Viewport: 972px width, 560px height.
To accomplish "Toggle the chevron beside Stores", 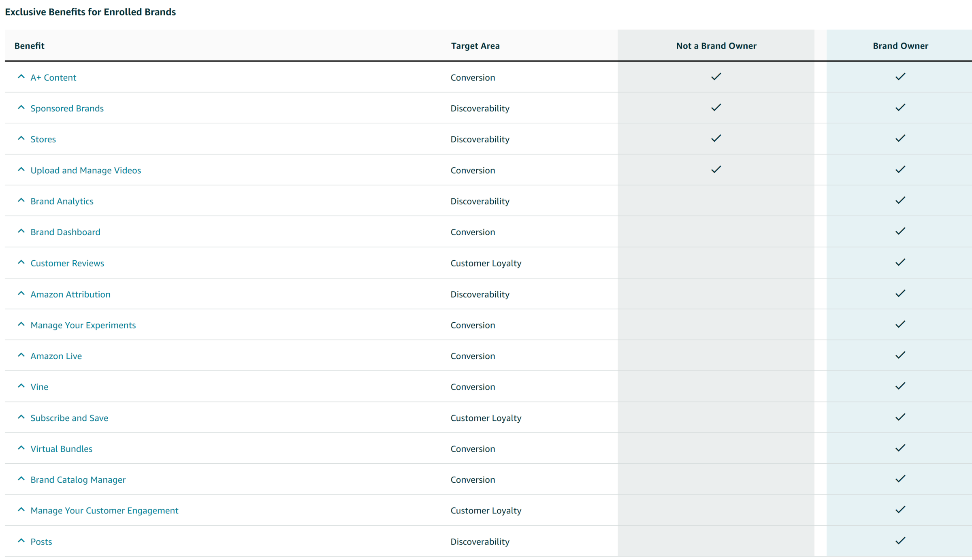I will point(21,138).
